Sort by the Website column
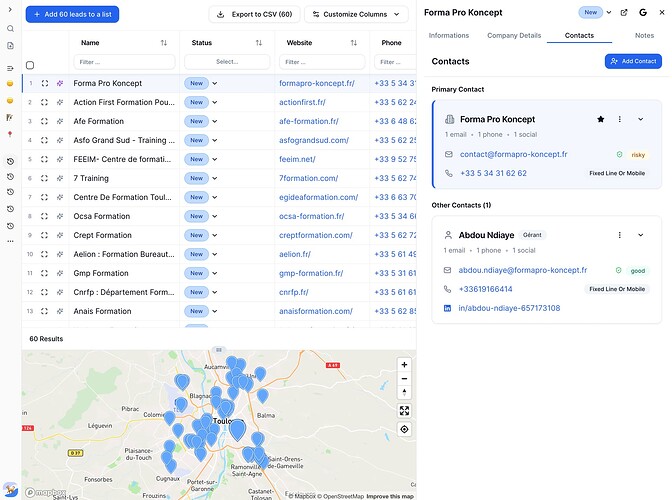672x500 pixels. point(354,43)
